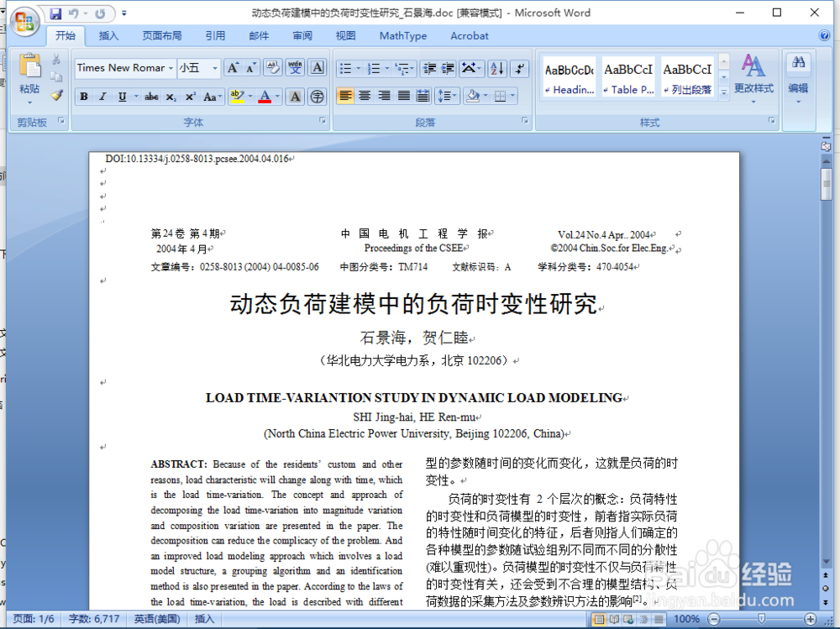The image size is (840, 629).
Task: Toggle subscript formatting
Action: click(x=171, y=97)
